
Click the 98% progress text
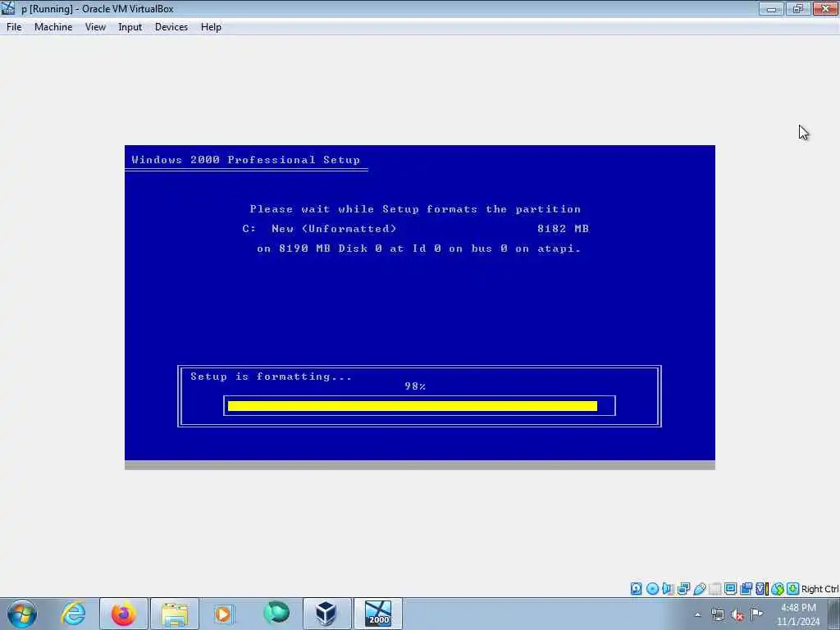pos(415,386)
